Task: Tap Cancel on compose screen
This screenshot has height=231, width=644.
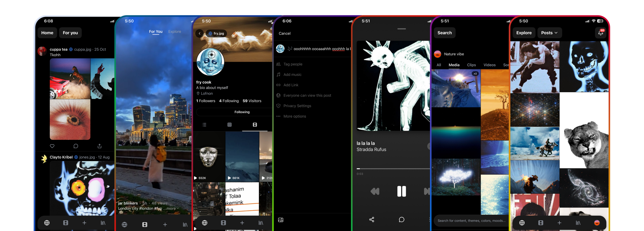Action: [x=285, y=33]
